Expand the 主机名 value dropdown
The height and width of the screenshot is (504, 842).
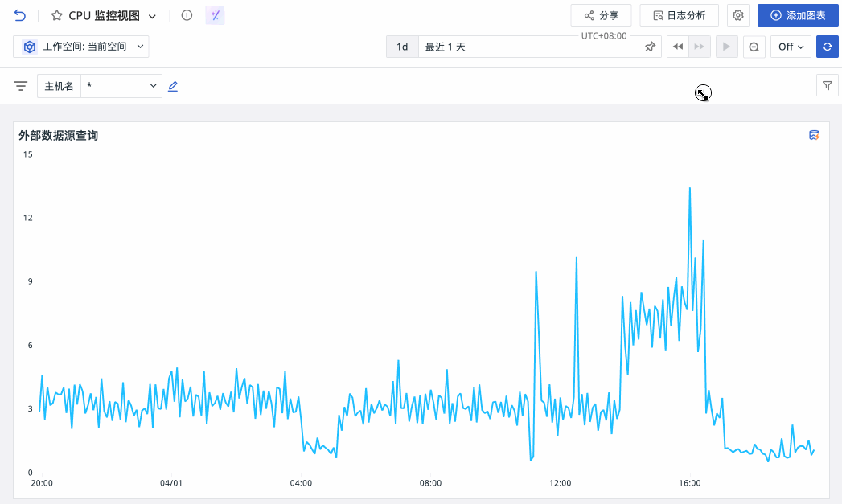tap(121, 86)
